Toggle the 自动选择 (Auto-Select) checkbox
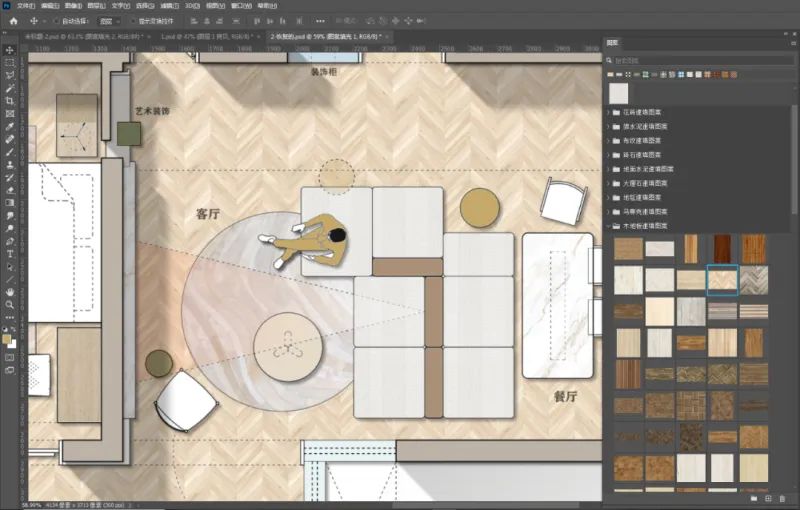Screen dimensions: 800x510 coord(57,20)
